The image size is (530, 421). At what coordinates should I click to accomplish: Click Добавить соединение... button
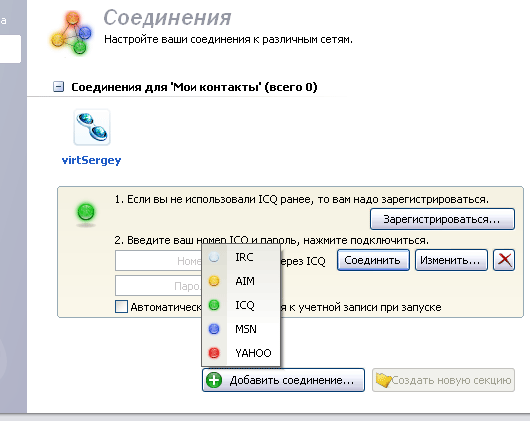click(x=283, y=380)
